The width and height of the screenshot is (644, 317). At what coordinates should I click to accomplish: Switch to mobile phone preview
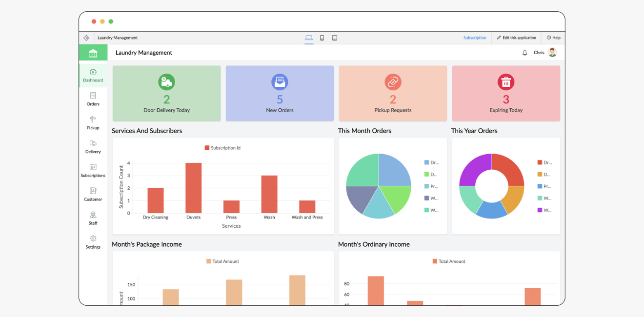coord(322,38)
